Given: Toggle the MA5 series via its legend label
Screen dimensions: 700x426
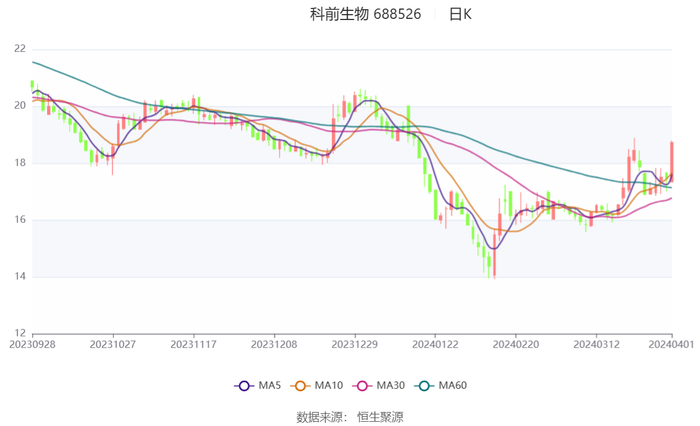Looking at the screenshot, I should pyautogui.click(x=269, y=386).
